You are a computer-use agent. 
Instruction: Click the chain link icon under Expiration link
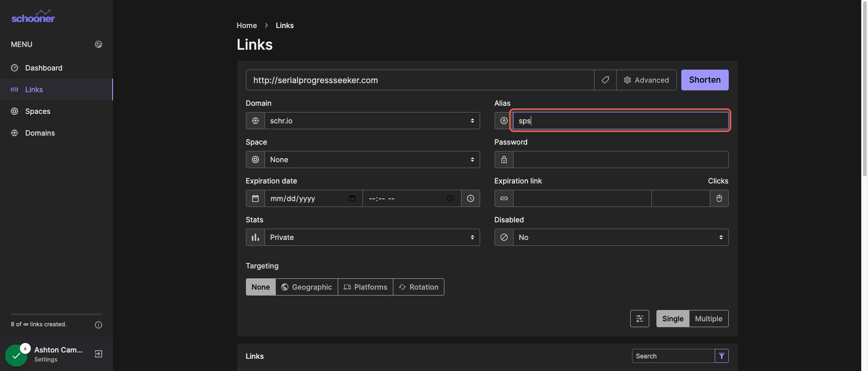pyautogui.click(x=504, y=198)
